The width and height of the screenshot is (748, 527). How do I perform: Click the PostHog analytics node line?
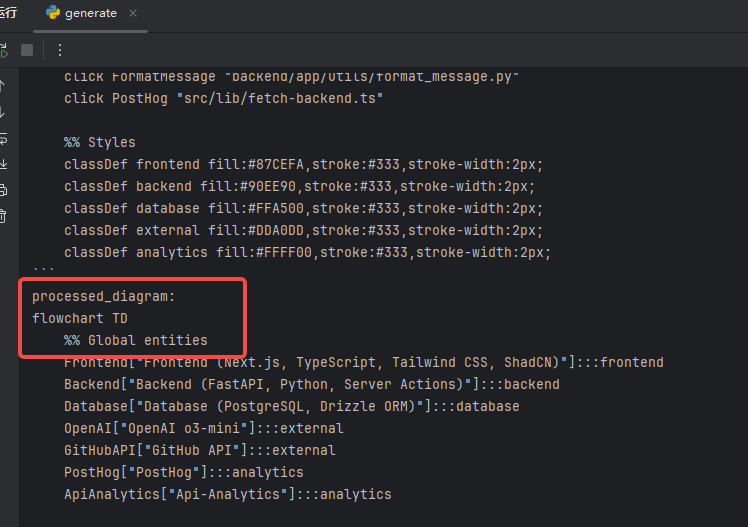(184, 472)
